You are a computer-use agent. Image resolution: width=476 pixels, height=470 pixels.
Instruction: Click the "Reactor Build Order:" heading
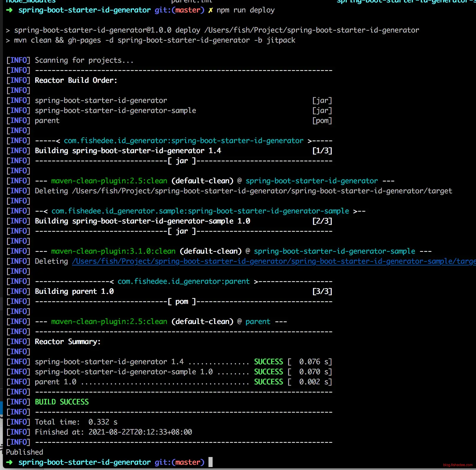tap(76, 80)
